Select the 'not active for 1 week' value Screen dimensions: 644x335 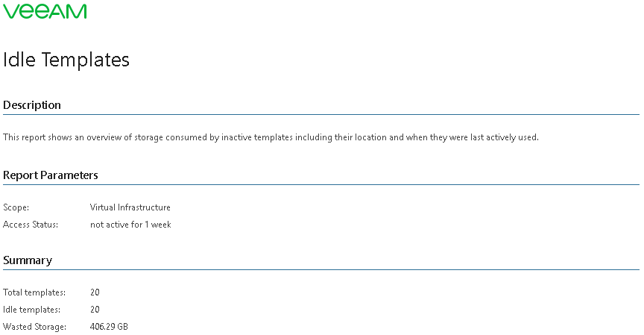tap(130, 225)
